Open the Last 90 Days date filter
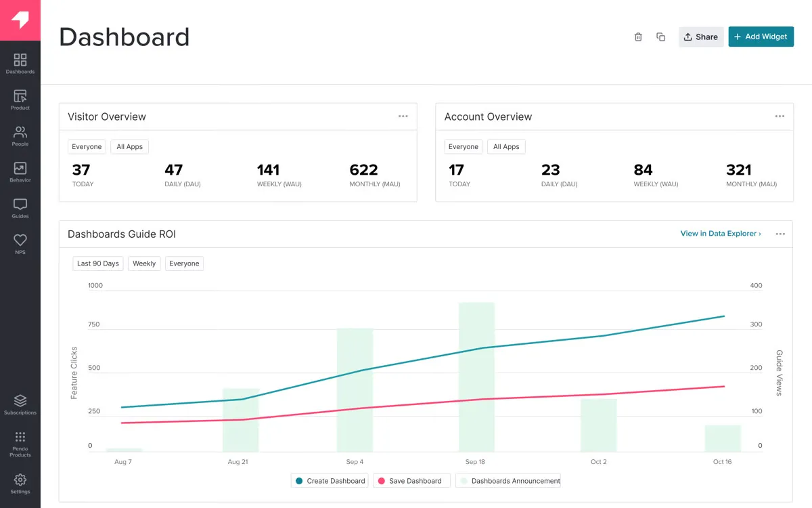 [97, 263]
